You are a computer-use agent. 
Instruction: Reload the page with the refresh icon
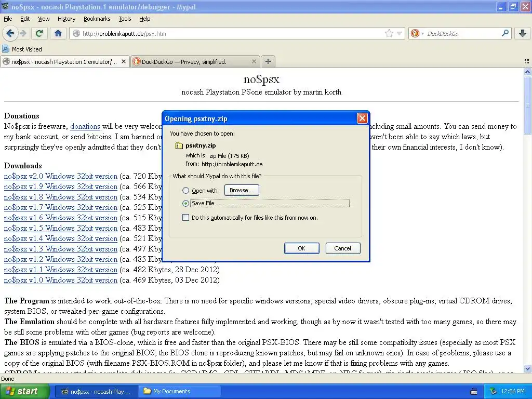coord(39,33)
